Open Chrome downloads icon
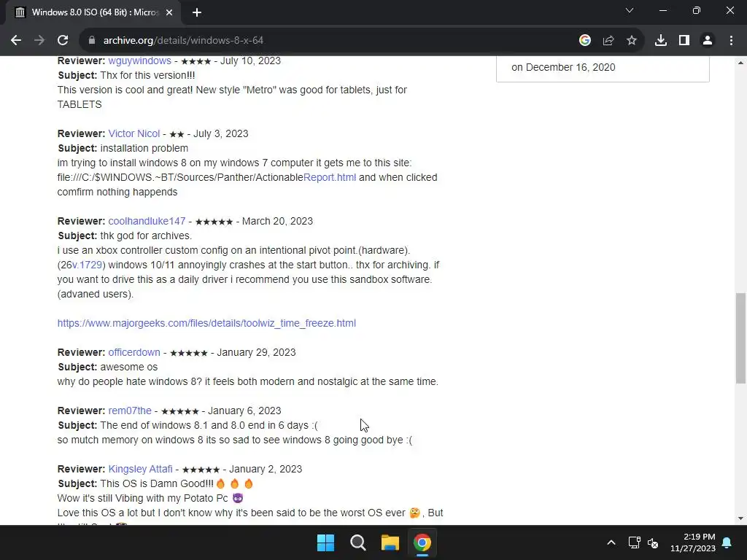 pos(661,41)
